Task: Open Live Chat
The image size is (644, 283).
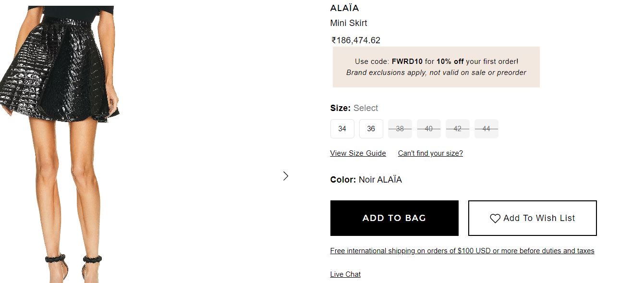Action: click(x=345, y=274)
